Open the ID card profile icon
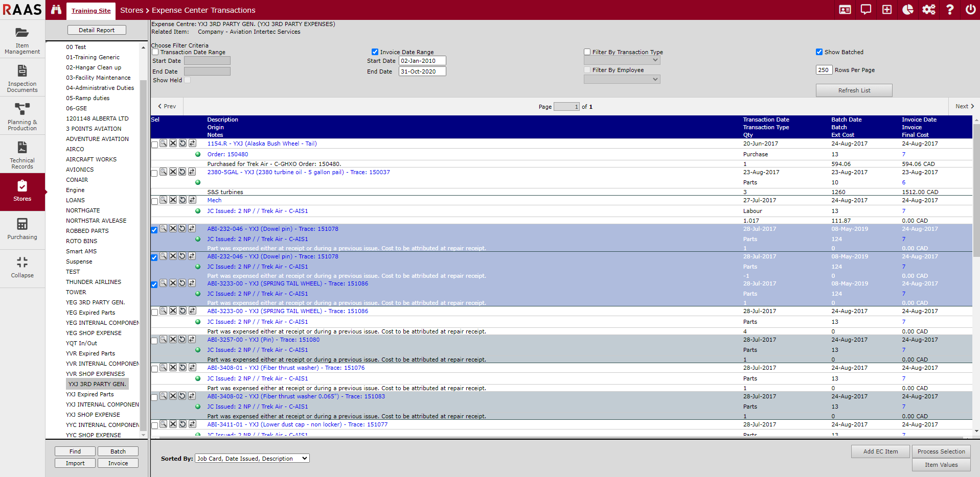The image size is (980, 477). (x=845, y=10)
